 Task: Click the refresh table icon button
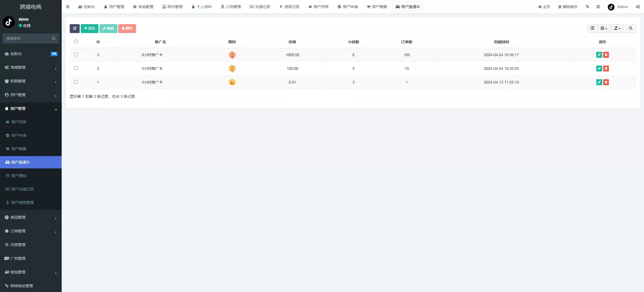click(75, 28)
